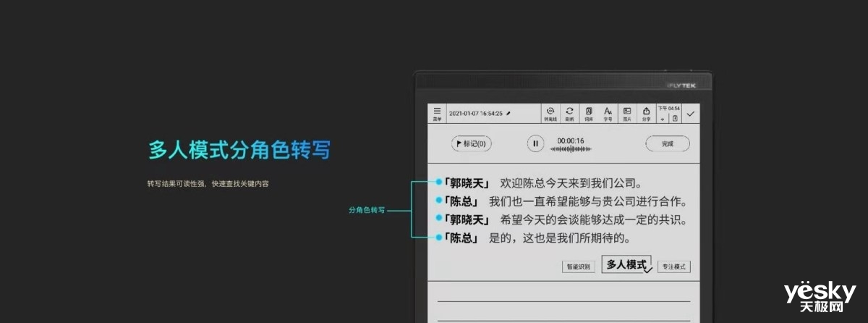Tap the Wi-Fi status icon
868x323 pixels.
[663, 119]
